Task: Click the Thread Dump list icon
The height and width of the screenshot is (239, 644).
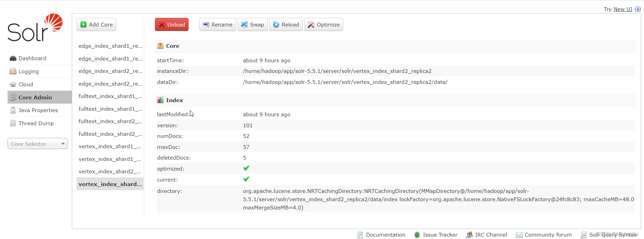Action: tap(13, 123)
